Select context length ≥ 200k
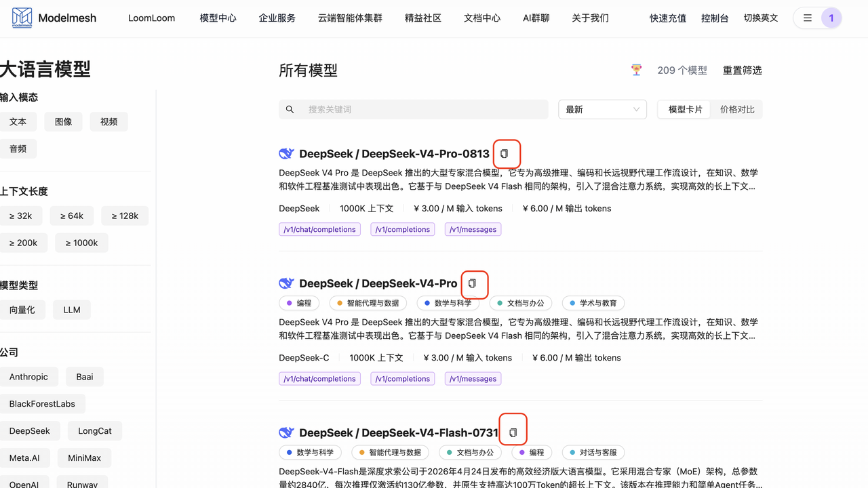Image resolution: width=868 pixels, height=488 pixels. [24, 243]
